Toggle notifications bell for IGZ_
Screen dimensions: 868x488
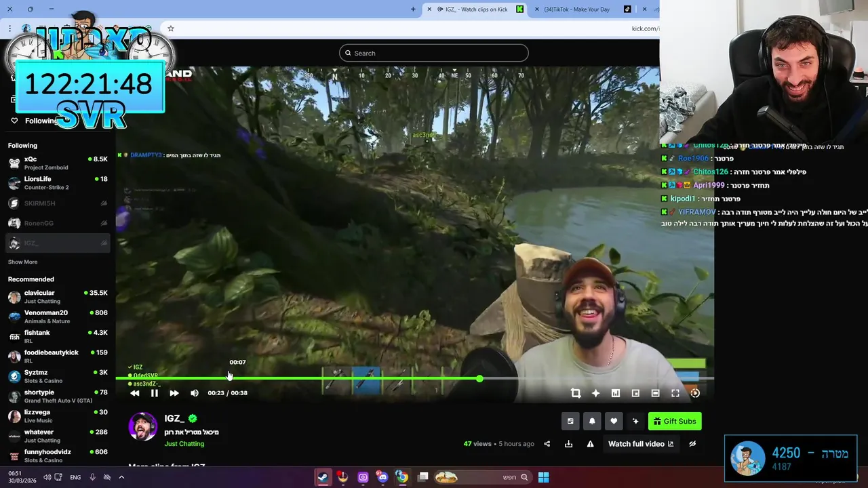pyautogui.click(x=592, y=421)
